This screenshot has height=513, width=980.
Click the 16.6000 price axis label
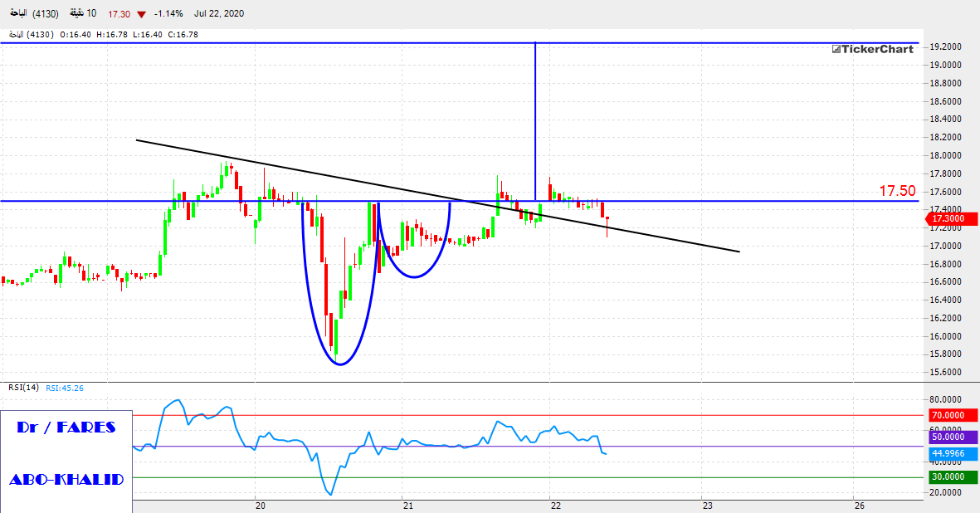(945, 281)
